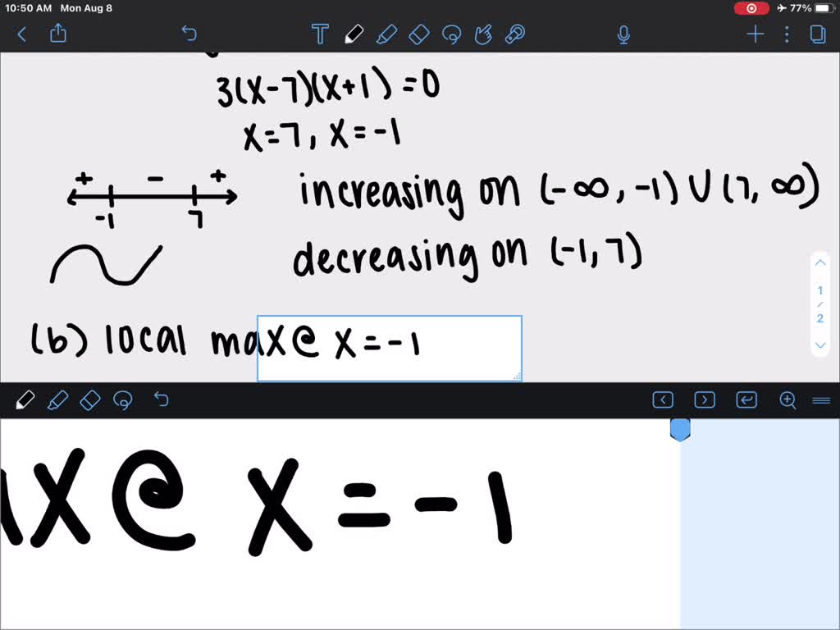Select the Text tool

(x=320, y=34)
